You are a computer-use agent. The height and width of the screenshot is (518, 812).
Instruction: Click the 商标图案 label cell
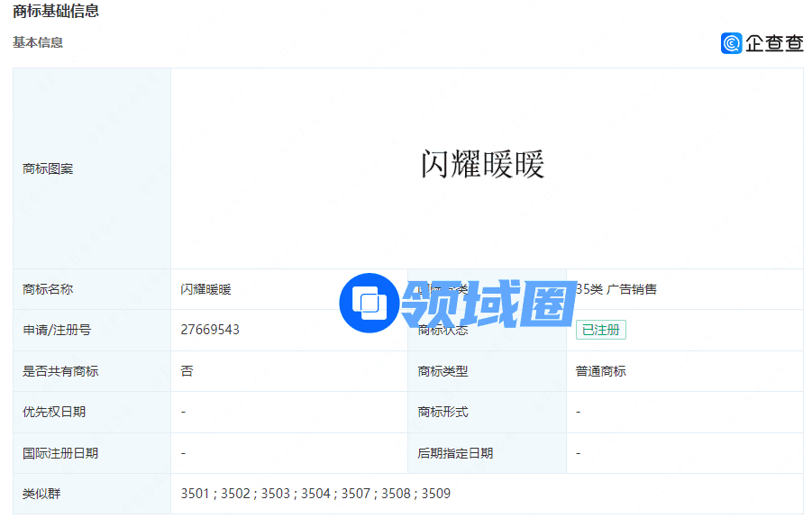coord(48,168)
